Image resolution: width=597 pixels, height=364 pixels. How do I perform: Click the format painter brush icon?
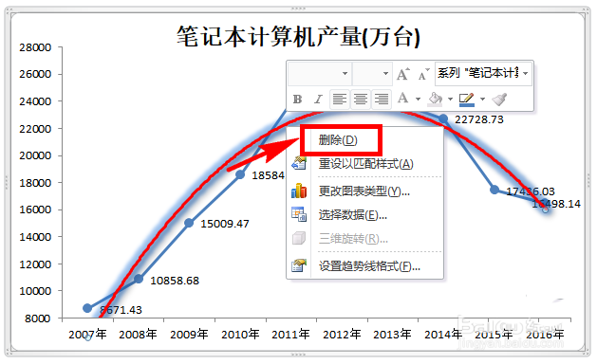(499, 99)
